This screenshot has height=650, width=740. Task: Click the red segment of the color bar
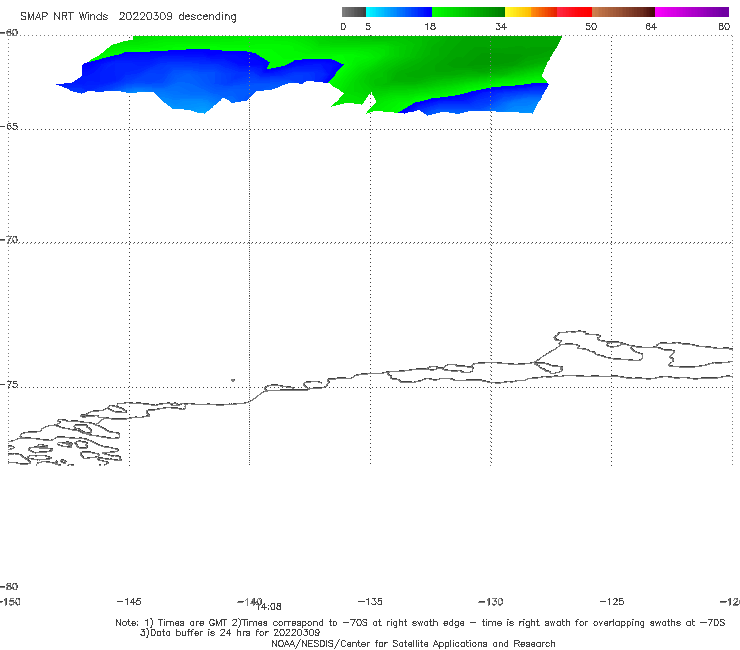(574, 12)
